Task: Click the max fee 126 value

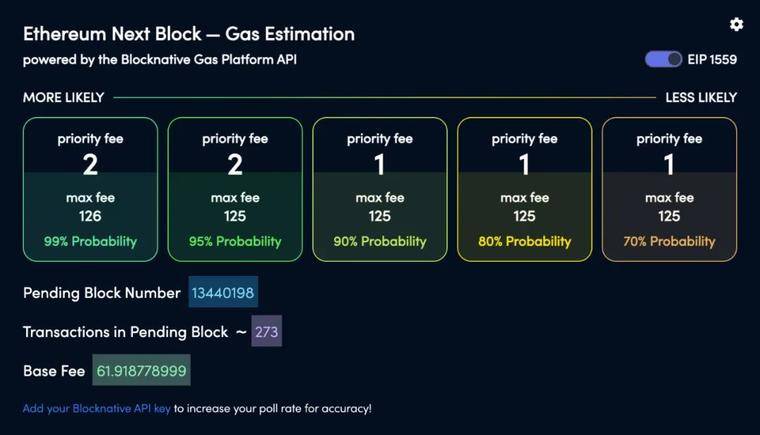Action: coord(90,216)
